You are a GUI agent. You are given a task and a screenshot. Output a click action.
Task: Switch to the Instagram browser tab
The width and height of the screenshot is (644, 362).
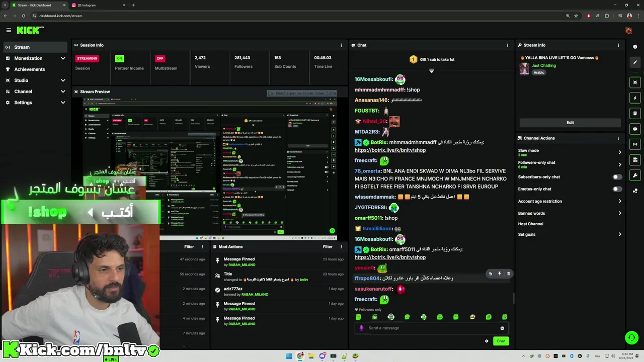[x=99, y=5]
